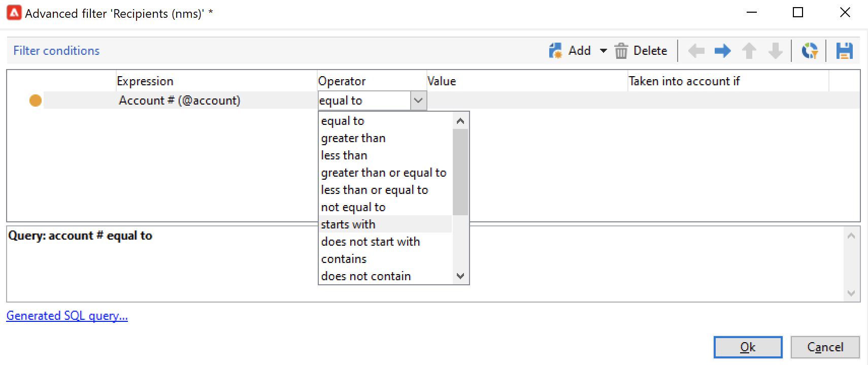Click the Add filter condition button
Screen dimensions: 868x365
(x=570, y=51)
